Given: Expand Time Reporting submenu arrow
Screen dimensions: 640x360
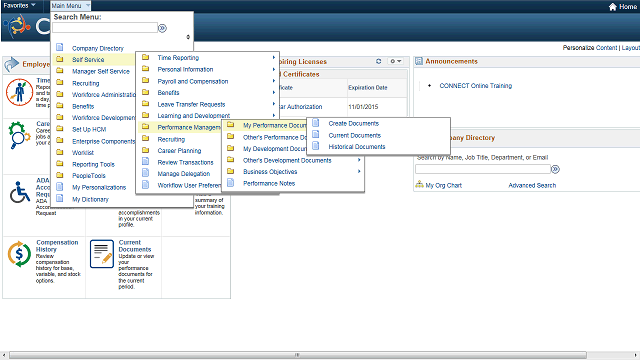Looking at the screenshot, I should [274, 58].
